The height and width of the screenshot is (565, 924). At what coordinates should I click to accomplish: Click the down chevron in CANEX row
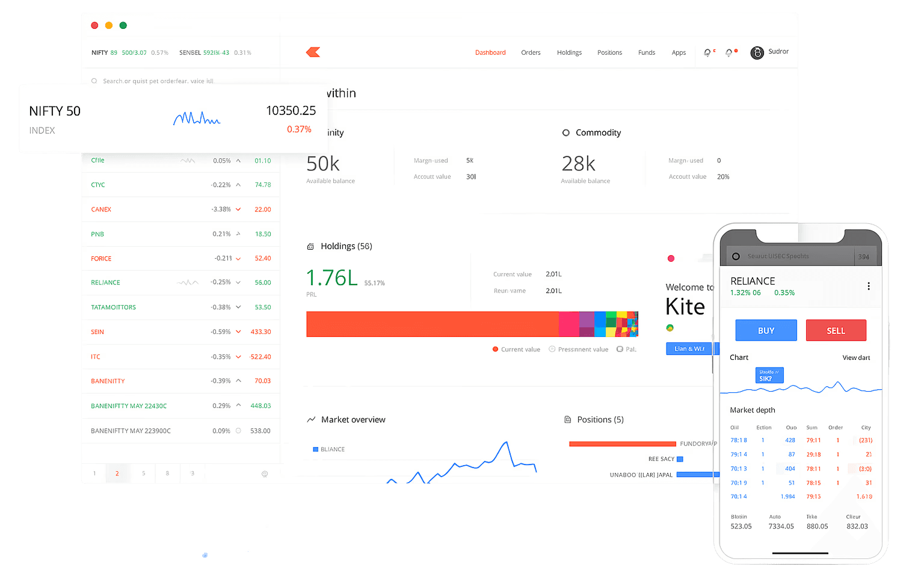click(238, 209)
